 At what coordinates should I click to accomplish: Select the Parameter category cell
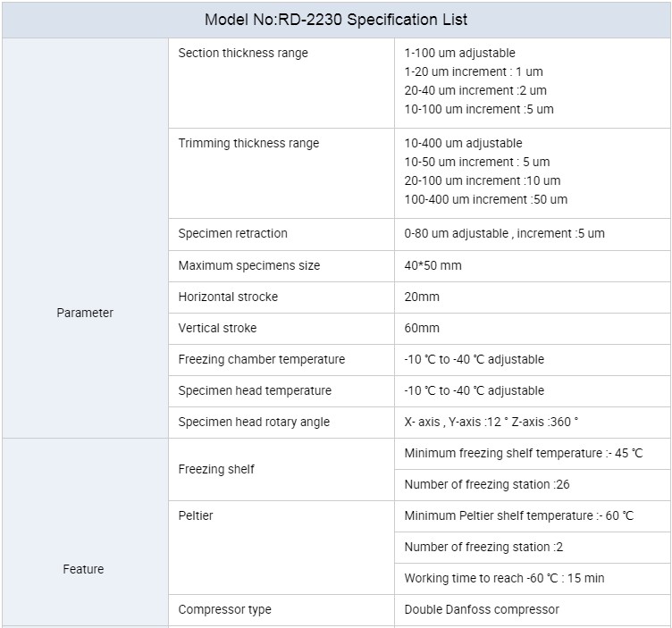(85, 313)
